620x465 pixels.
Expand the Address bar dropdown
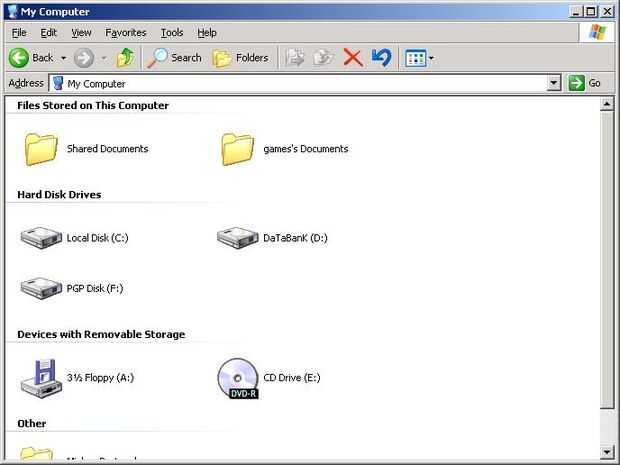click(x=554, y=83)
